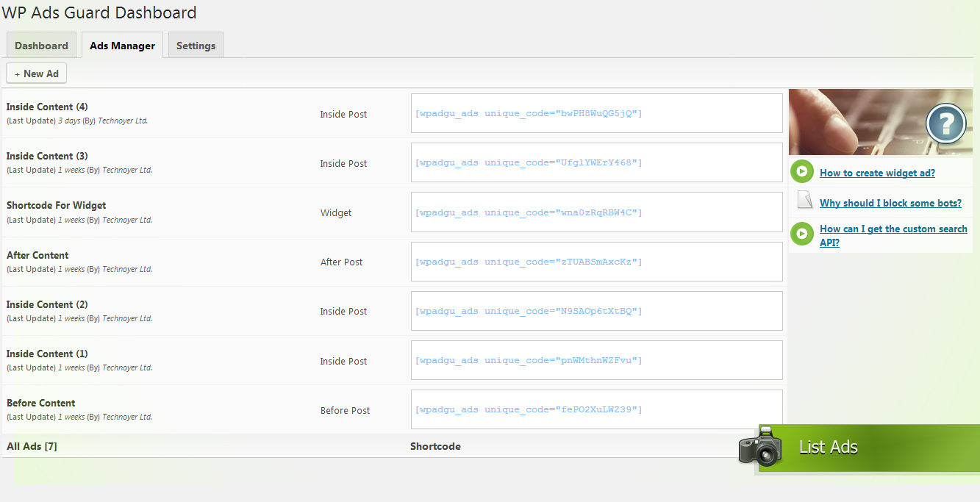Screen dimensions: 980x502
Task: Click the green play icon beside widget ad link
Action: point(801,172)
